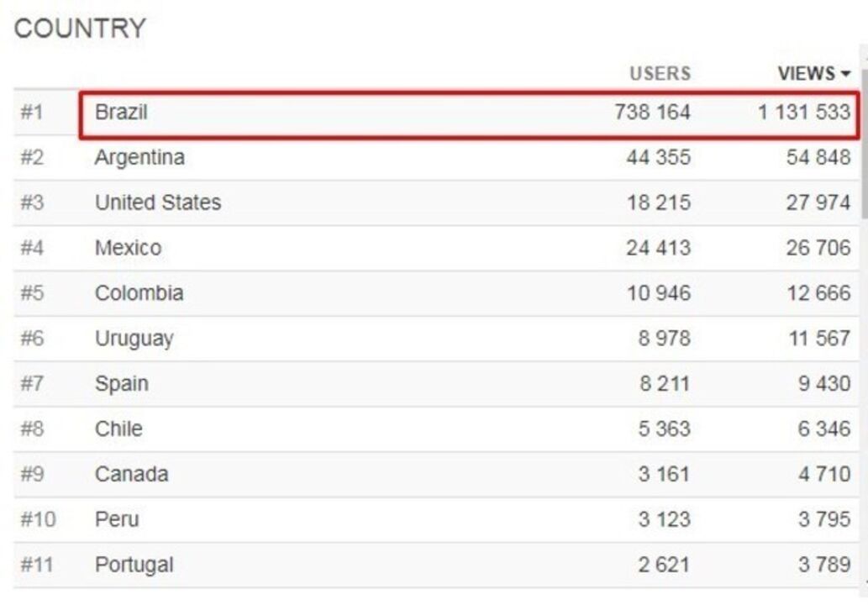Select the Brazil country row
The width and height of the screenshot is (868, 605).
coord(122,112)
